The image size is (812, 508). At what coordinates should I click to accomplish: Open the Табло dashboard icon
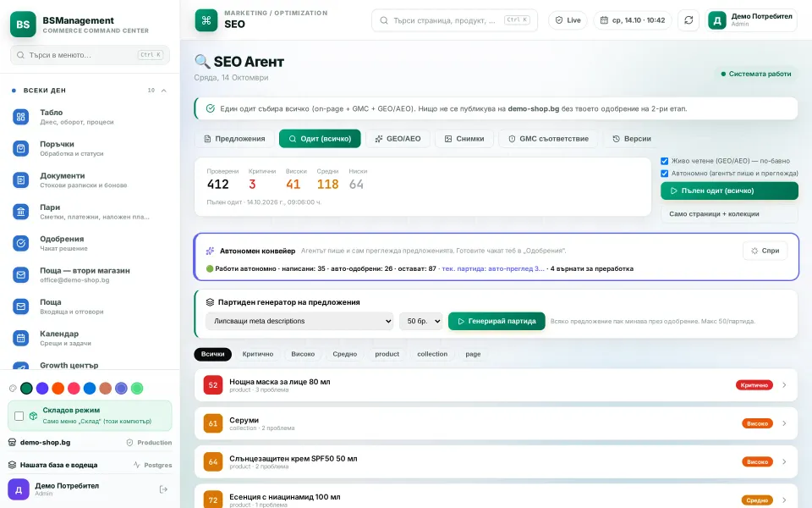(x=20, y=117)
